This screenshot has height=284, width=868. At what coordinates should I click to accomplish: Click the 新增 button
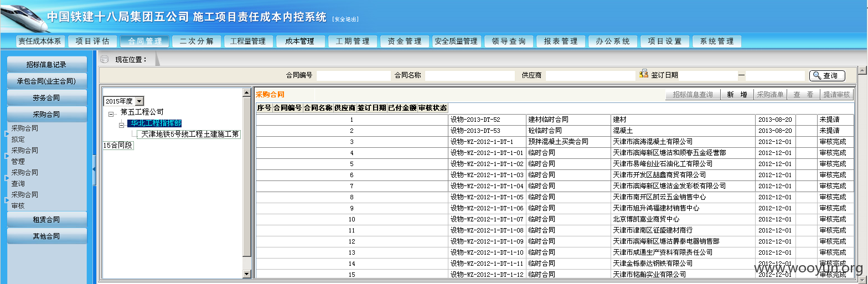[x=737, y=95]
